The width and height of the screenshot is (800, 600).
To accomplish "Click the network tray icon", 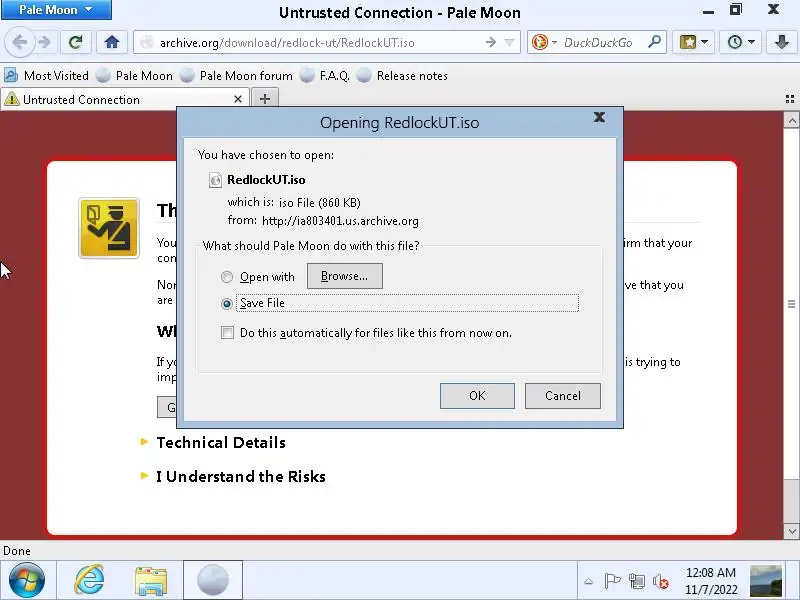I will coord(636,581).
